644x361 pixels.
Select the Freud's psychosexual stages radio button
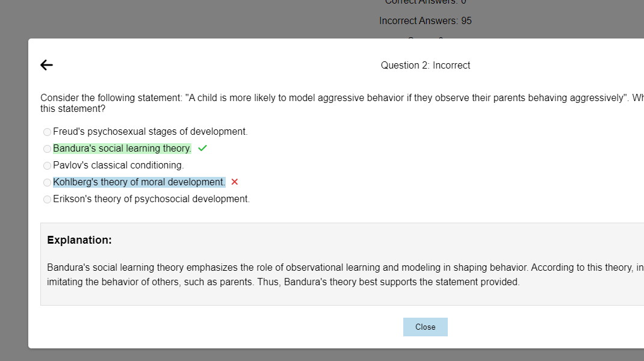(47, 132)
